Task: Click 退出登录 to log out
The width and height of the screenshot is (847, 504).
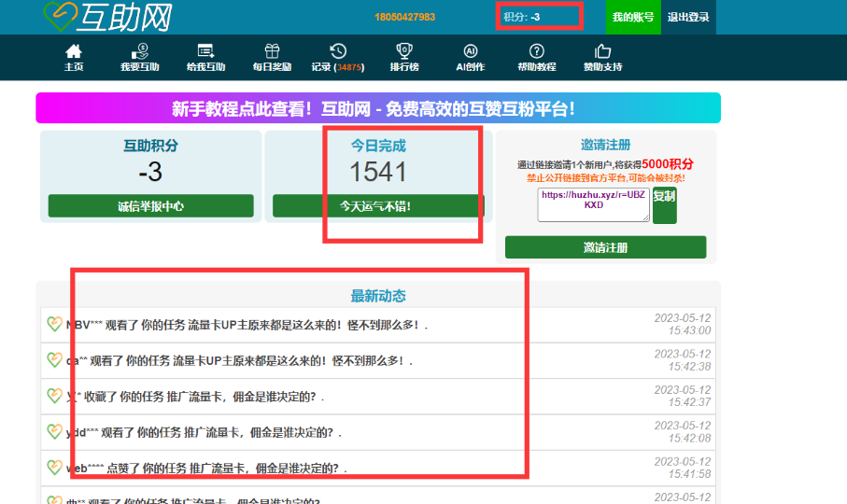Action: [x=688, y=18]
